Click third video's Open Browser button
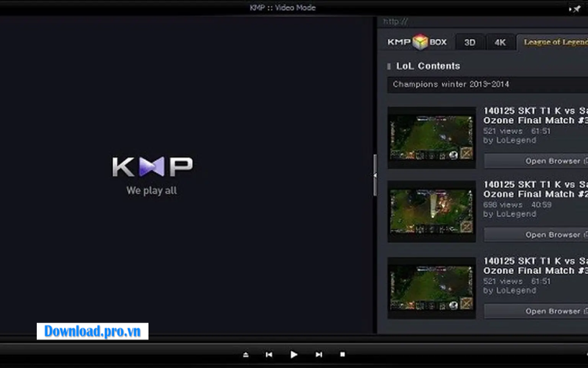This screenshot has height=368, width=588. click(537, 311)
